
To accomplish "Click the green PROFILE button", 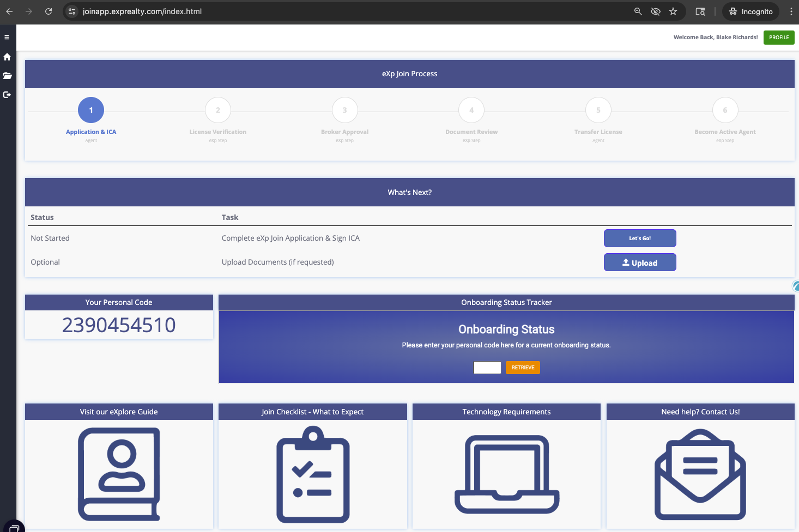I will point(779,38).
